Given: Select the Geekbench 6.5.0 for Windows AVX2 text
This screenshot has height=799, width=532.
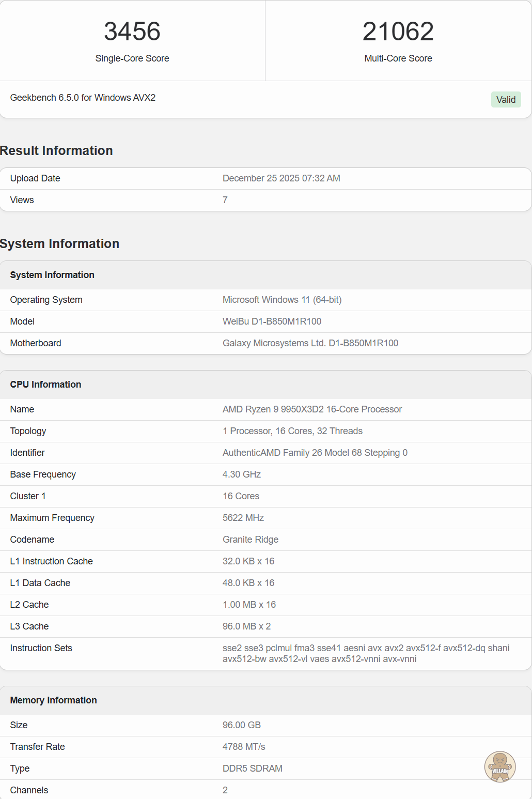Looking at the screenshot, I should coord(83,98).
